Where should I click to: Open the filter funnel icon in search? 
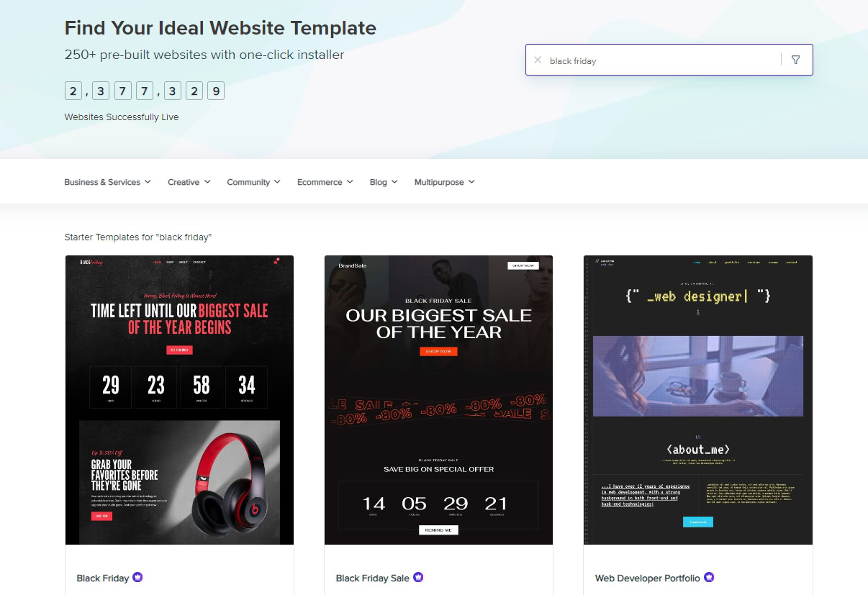point(795,60)
